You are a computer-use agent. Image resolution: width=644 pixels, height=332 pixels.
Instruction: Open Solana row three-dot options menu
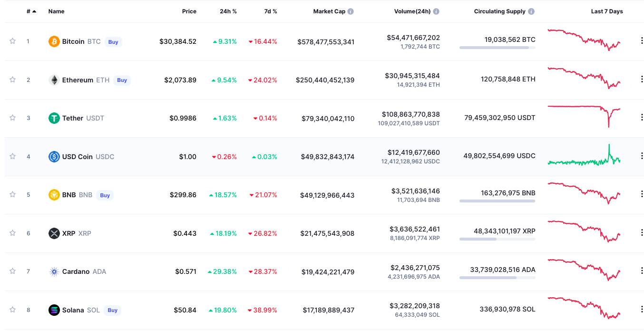click(642, 309)
